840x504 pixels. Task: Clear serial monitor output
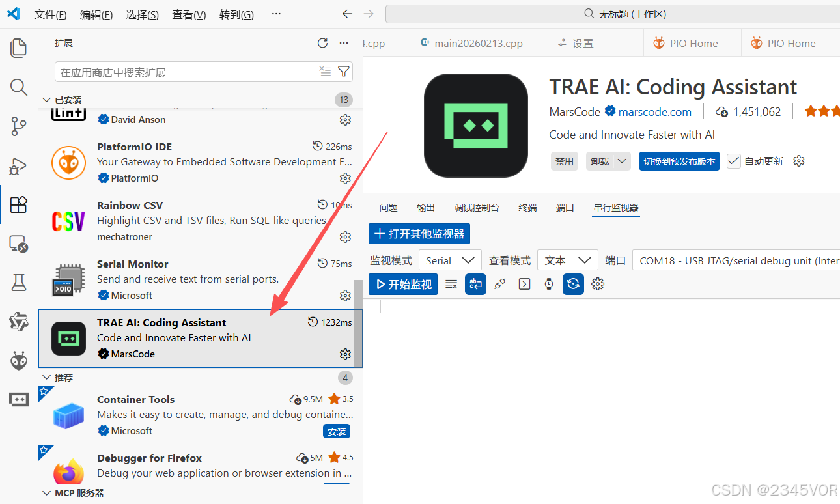coord(451,284)
